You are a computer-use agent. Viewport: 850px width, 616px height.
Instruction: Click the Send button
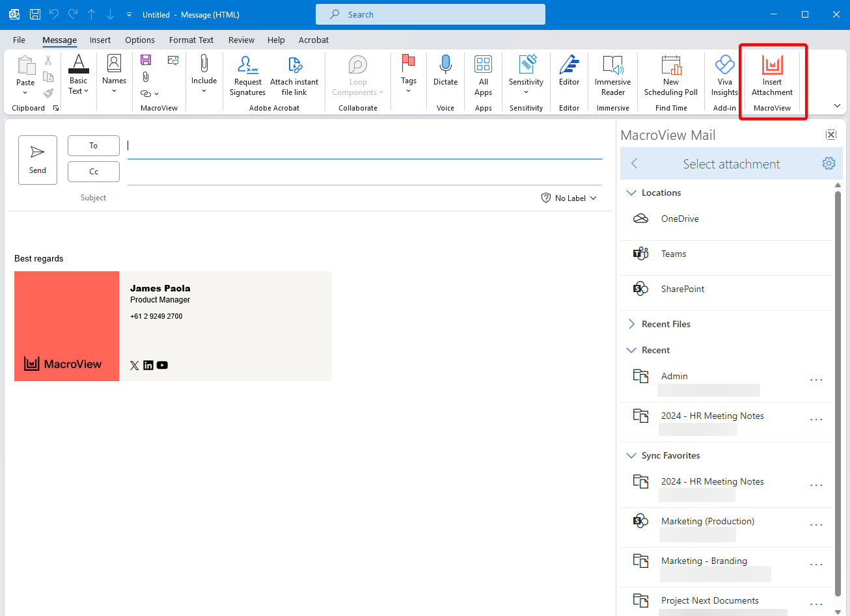[37, 160]
